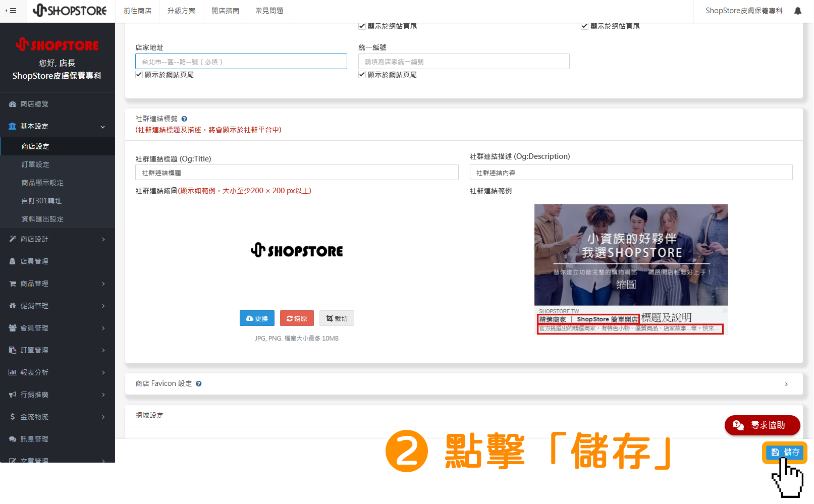This screenshot has width=814, height=504.
Task: Select 訂單設定 under 基本設定
Action: pyautogui.click(x=35, y=164)
